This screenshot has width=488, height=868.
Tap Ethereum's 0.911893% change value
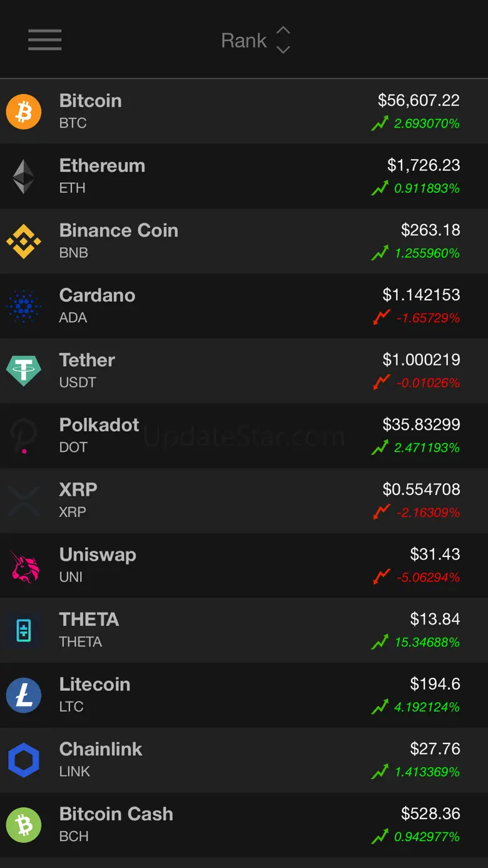tap(427, 188)
